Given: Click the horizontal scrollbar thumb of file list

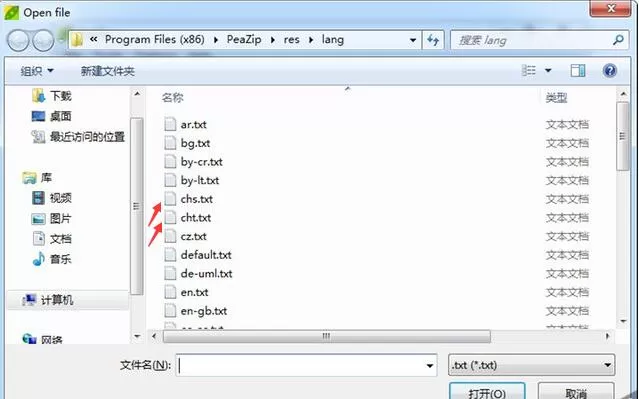Looking at the screenshot, I should (x=326, y=337).
